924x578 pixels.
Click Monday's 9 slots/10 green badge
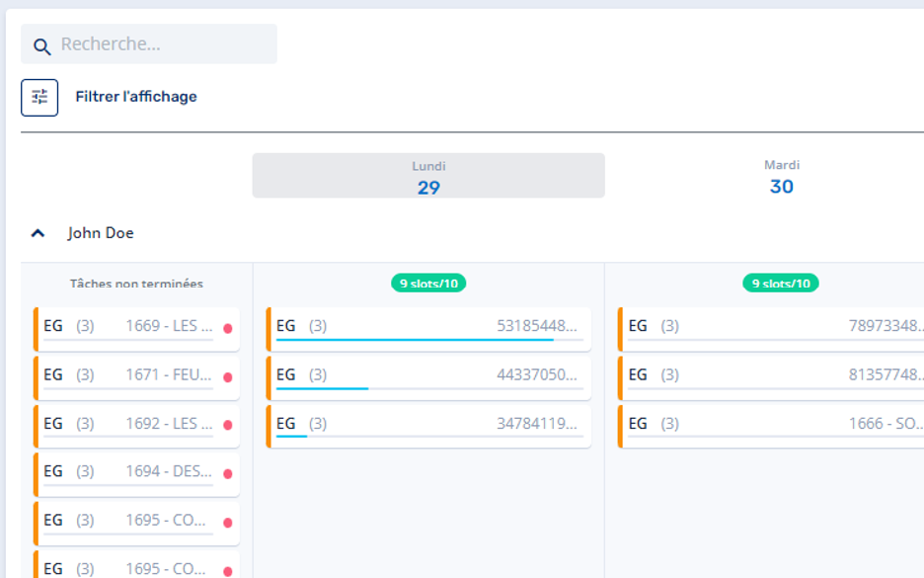(428, 284)
